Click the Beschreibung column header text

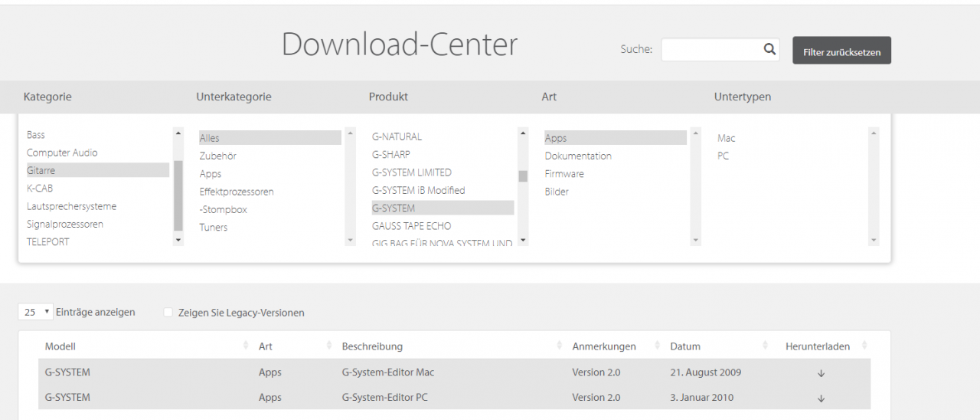(372, 346)
